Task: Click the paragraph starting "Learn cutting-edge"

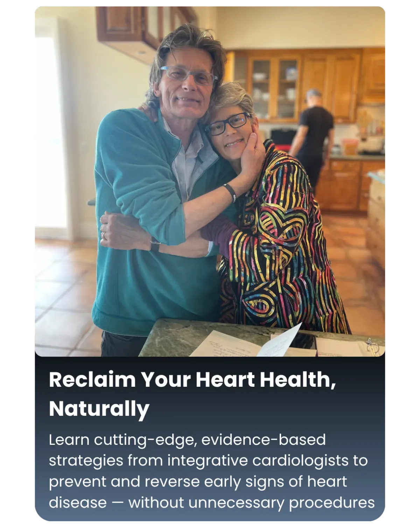Action: 212,471
